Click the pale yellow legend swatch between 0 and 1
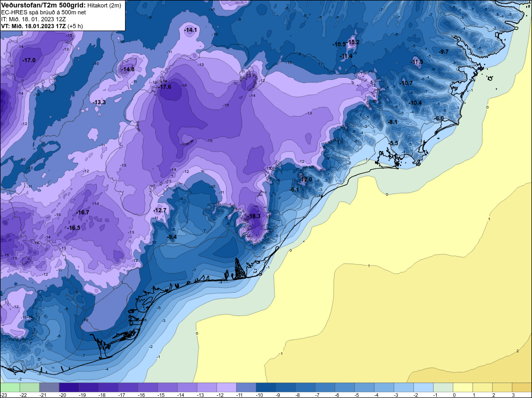 (x=463, y=387)
